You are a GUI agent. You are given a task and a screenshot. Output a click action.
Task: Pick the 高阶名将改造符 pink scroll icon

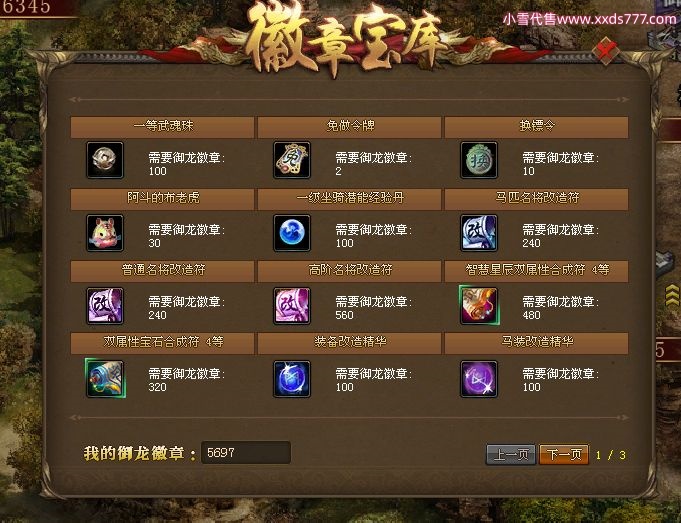tap(292, 305)
